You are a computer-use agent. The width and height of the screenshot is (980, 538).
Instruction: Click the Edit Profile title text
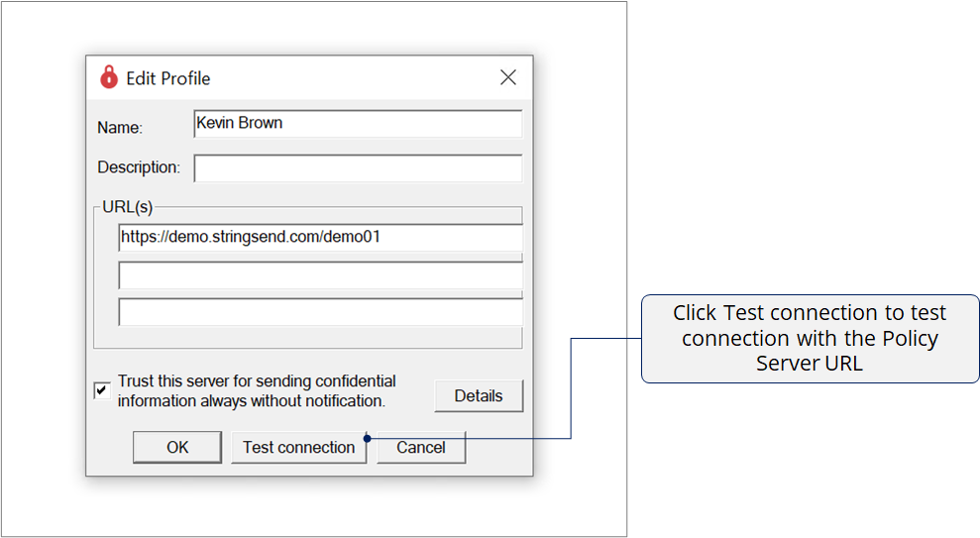coord(168,78)
